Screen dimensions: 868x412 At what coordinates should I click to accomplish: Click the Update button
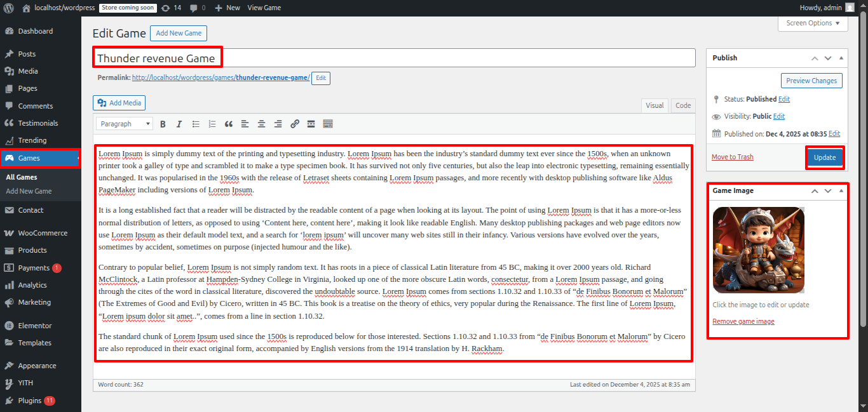[825, 157]
